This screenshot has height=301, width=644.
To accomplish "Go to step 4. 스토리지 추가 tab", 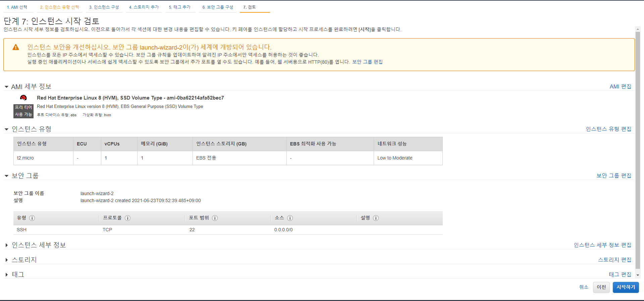I will click(x=144, y=7).
